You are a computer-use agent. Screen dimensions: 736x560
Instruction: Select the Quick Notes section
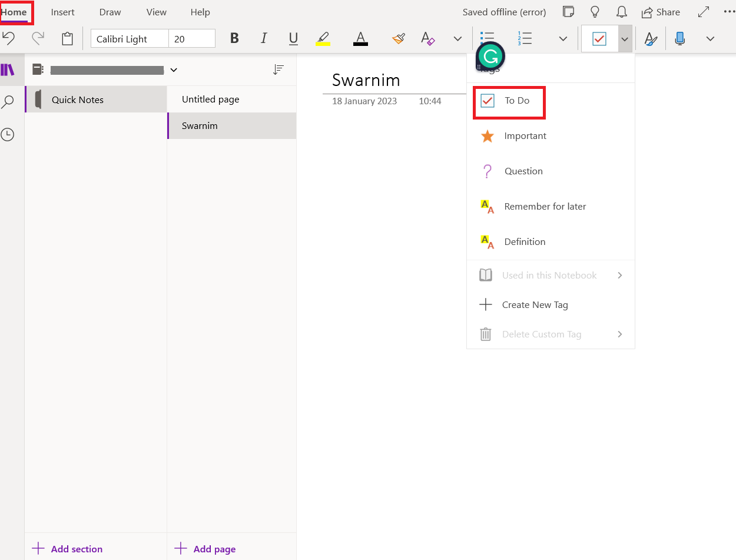click(x=96, y=100)
